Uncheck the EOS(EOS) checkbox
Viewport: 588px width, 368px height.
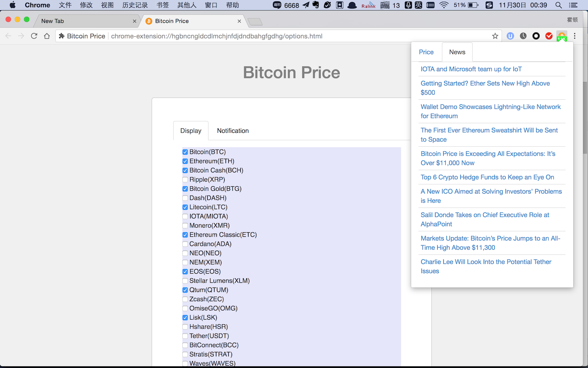pos(185,271)
